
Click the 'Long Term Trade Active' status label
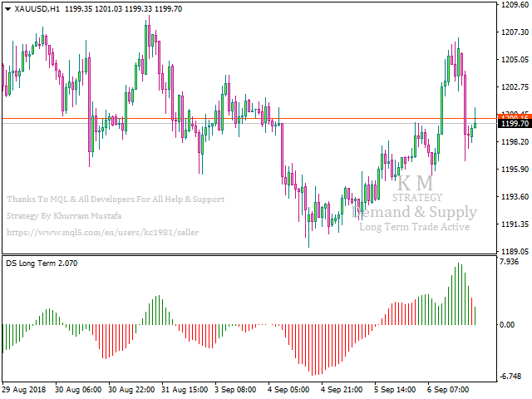point(414,227)
